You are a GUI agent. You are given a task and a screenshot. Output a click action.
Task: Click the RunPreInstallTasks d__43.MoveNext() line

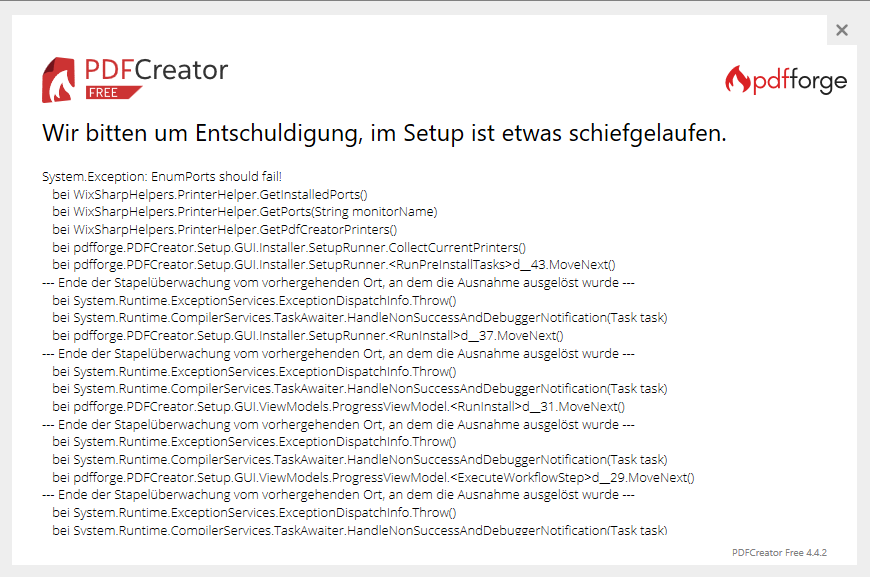coord(334,265)
